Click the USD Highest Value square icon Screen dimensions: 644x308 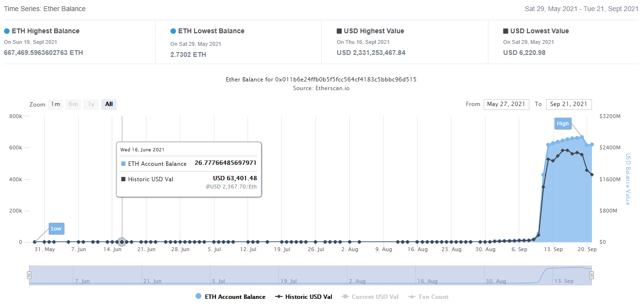tap(340, 31)
